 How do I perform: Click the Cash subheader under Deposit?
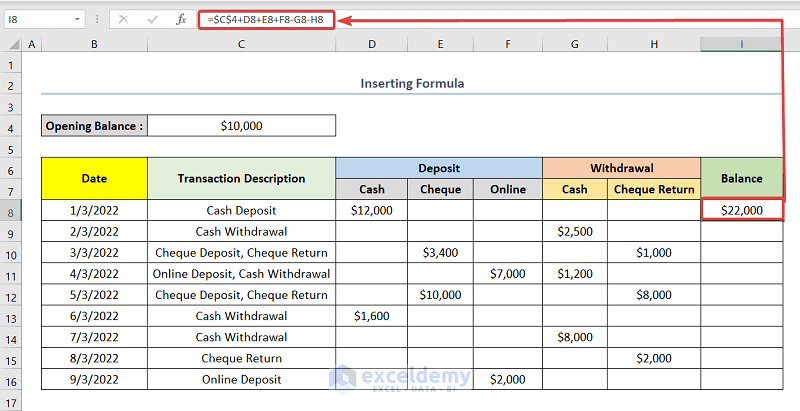coord(371,189)
